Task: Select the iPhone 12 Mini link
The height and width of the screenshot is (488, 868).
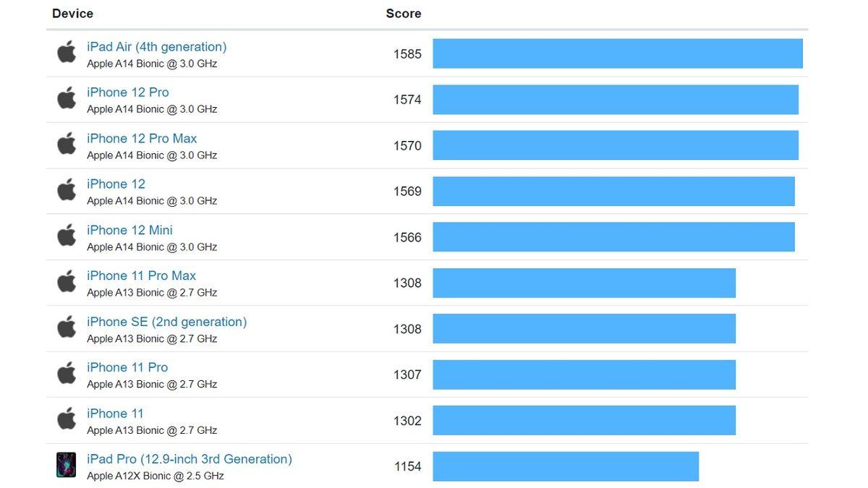Action: click(x=129, y=229)
